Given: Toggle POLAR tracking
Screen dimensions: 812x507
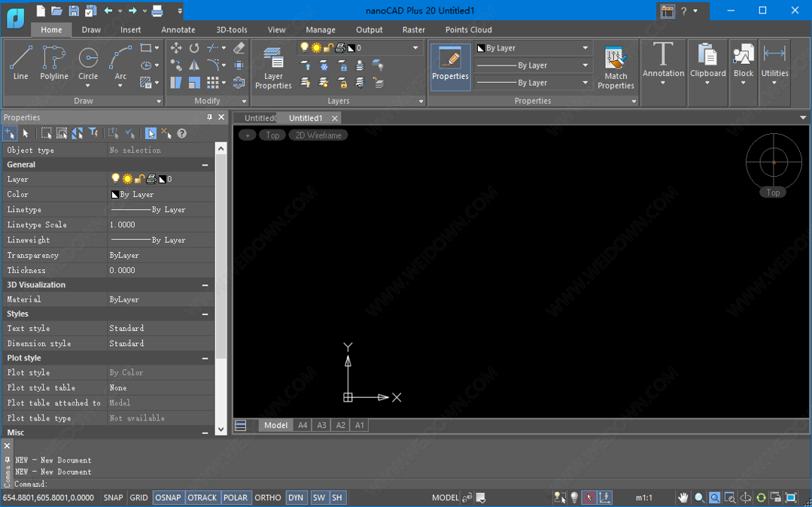Looking at the screenshot, I should (x=236, y=498).
